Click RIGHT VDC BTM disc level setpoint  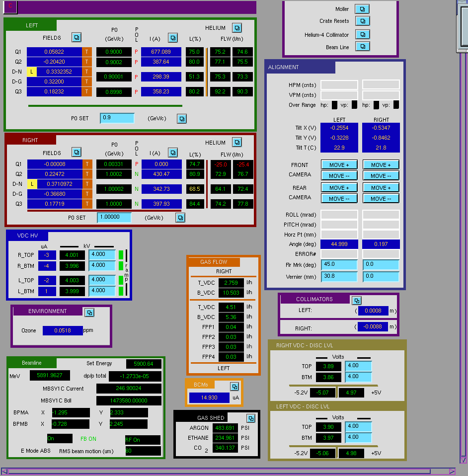click(x=358, y=377)
